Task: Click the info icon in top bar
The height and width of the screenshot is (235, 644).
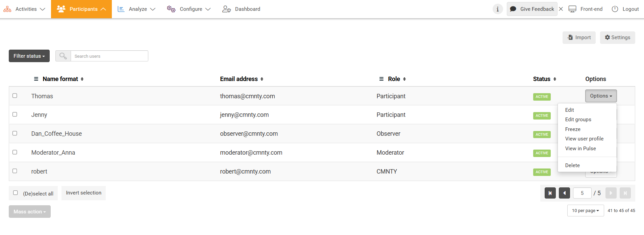Action: (x=497, y=9)
